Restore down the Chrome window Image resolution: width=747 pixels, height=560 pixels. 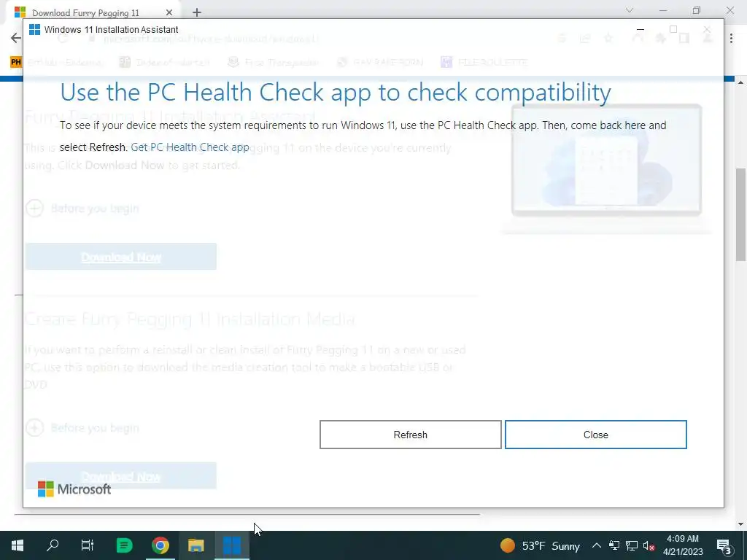click(x=697, y=10)
